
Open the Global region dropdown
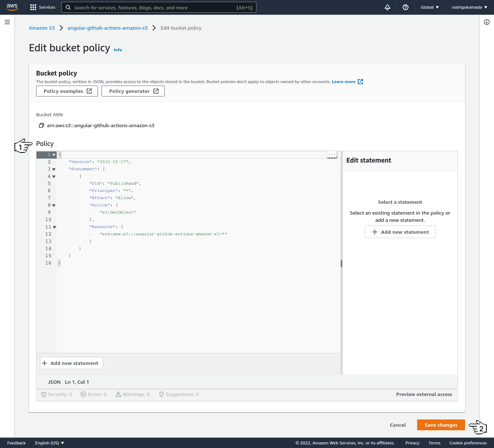click(x=430, y=7)
